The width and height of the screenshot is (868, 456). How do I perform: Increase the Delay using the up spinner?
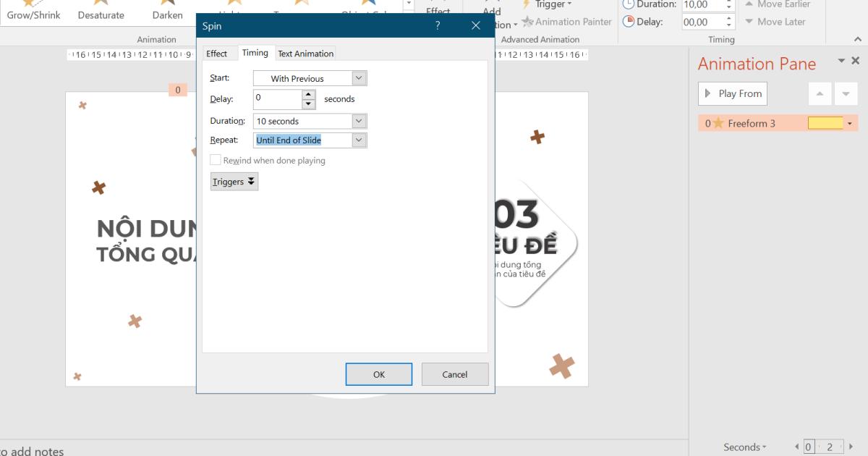[307, 95]
